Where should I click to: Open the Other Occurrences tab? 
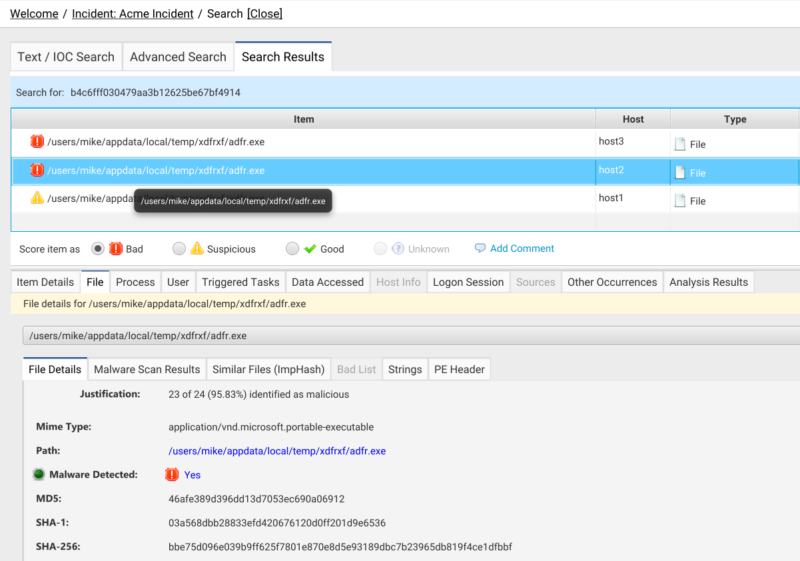pyautogui.click(x=612, y=282)
